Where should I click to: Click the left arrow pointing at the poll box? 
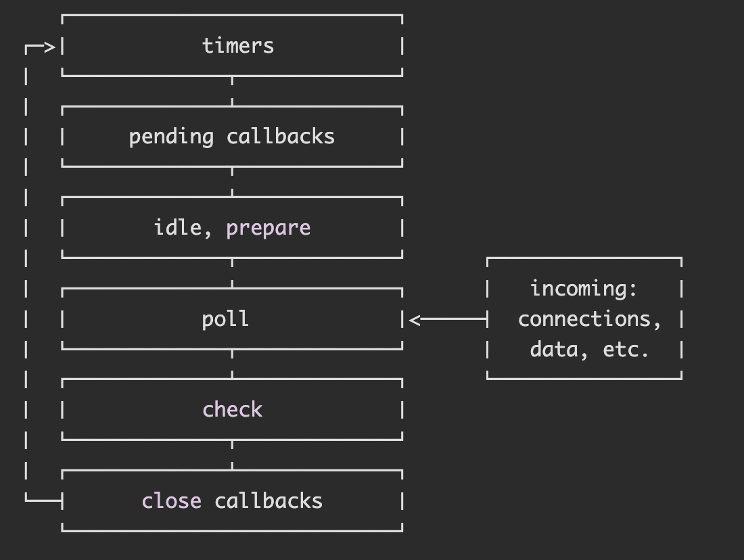point(415,320)
